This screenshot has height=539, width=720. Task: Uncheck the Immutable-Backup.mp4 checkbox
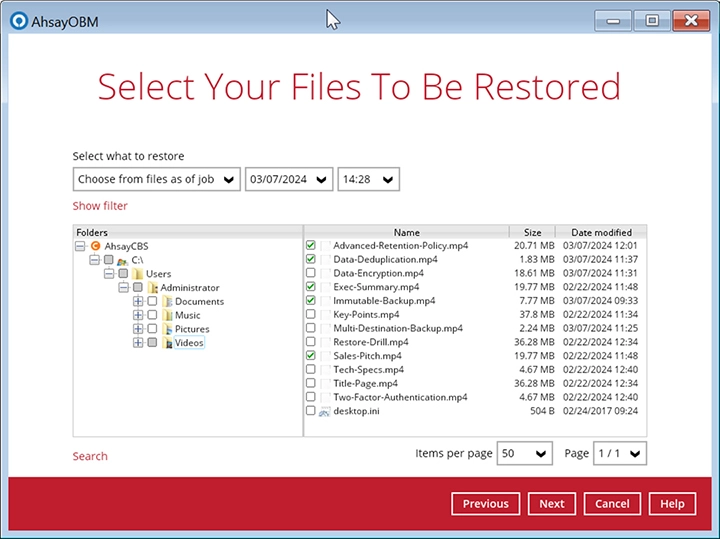(x=311, y=300)
